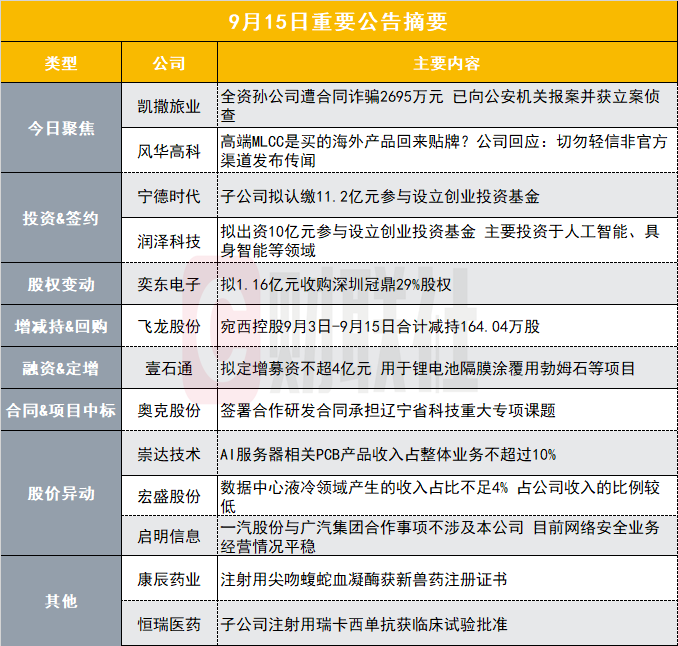This screenshot has height=646, width=678.
Task: Click the 其他 category cell
Action: tap(61, 601)
